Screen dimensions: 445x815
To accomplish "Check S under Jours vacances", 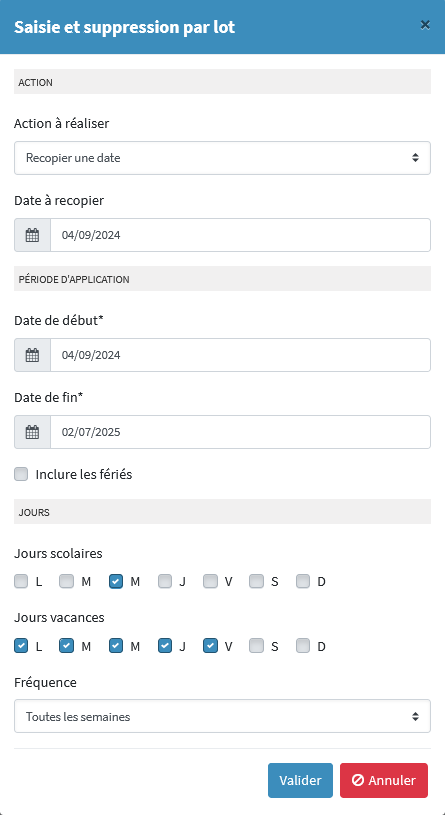I will [256, 646].
